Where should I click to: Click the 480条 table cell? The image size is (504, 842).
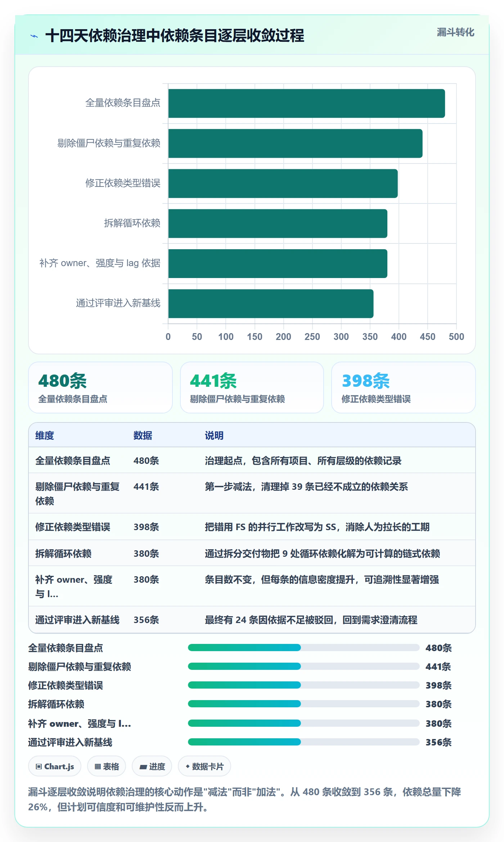[x=146, y=461]
